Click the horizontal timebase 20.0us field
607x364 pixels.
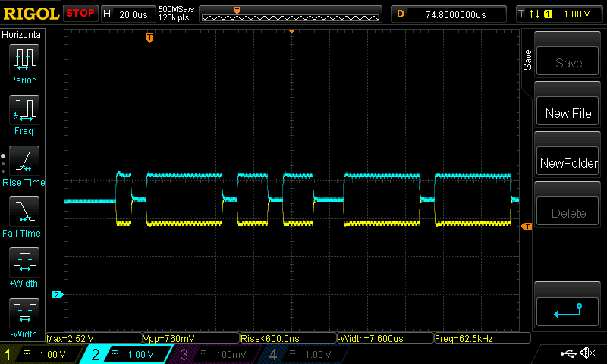[x=128, y=14]
